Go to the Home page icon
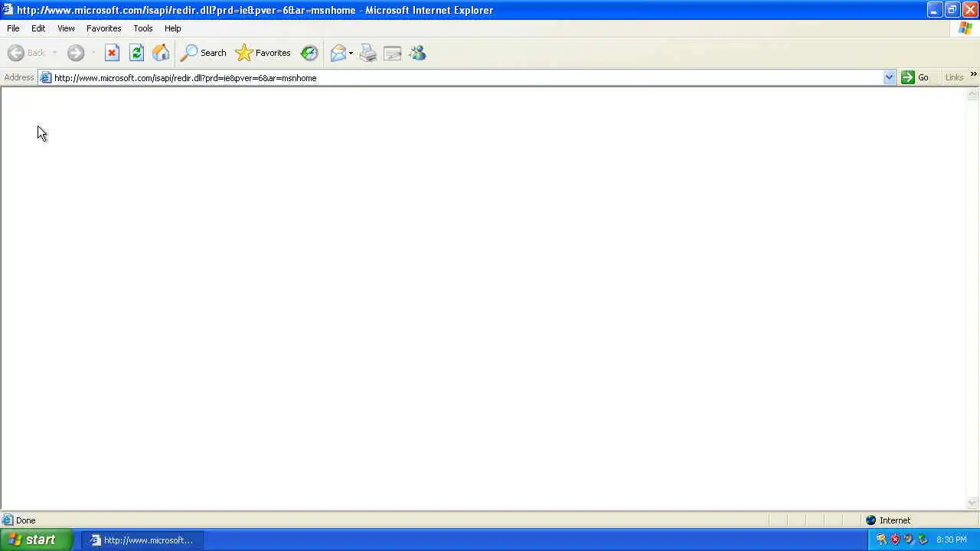This screenshot has width=980, height=551. pyautogui.click(x=161, y=53)
